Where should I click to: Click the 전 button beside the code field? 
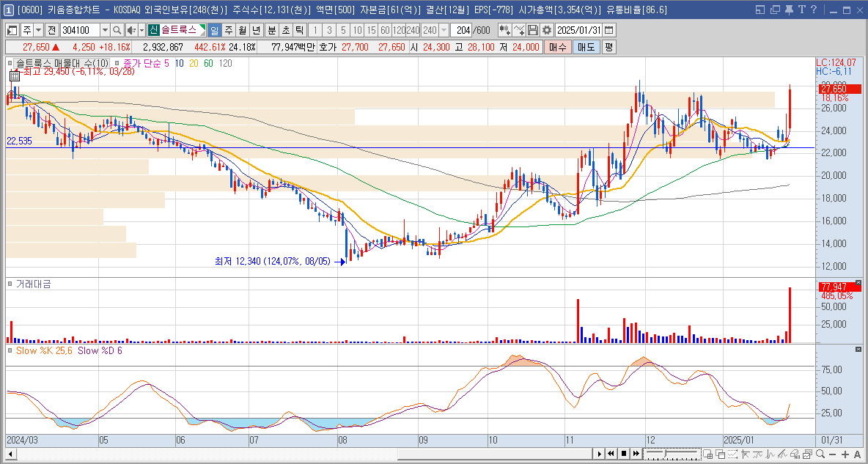pos(51,30)
